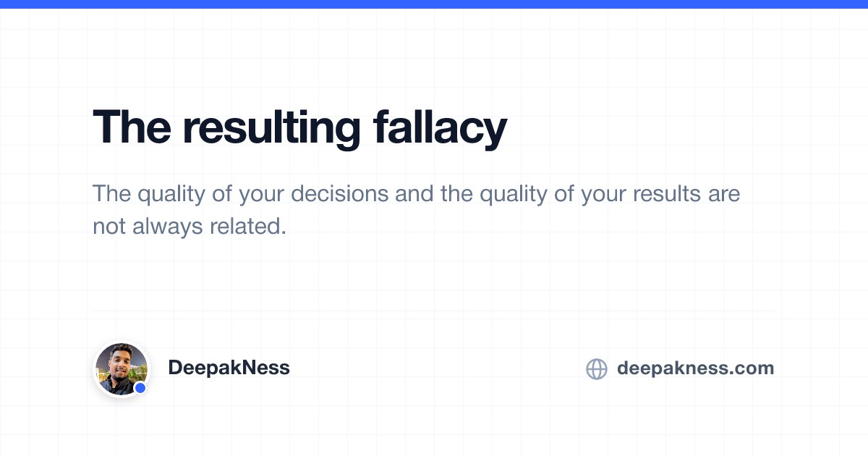Click the horizontal divider above the author
This screenshot has height=456, width=868.
point(434,311)
